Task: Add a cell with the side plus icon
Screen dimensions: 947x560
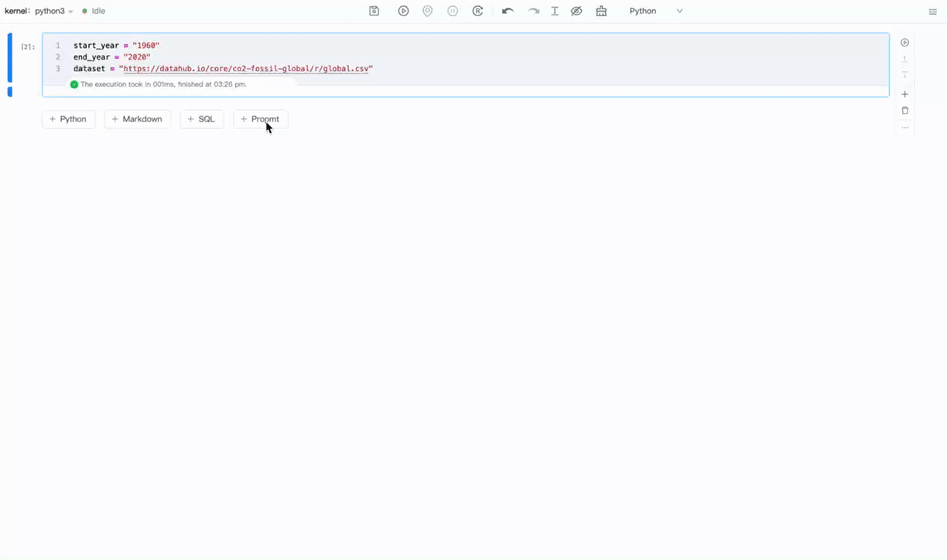Action: pyautogui.click(x=905, y=94)
